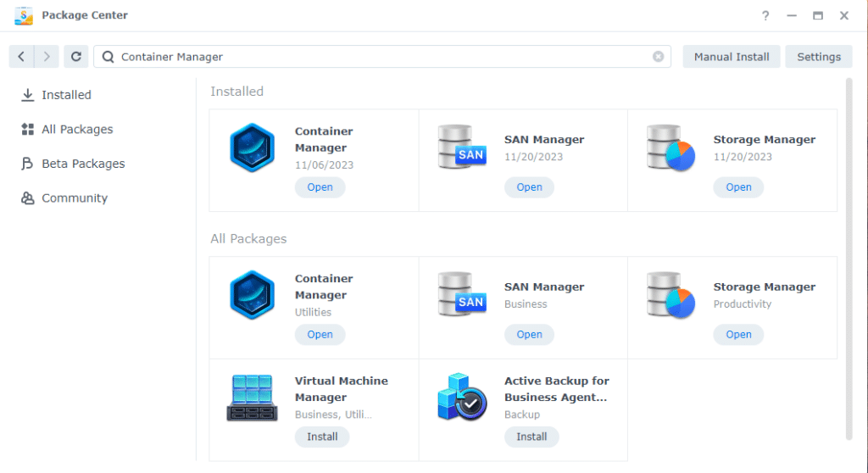
Task: Select Installed in the sidebar
Action: coord(66,95)
